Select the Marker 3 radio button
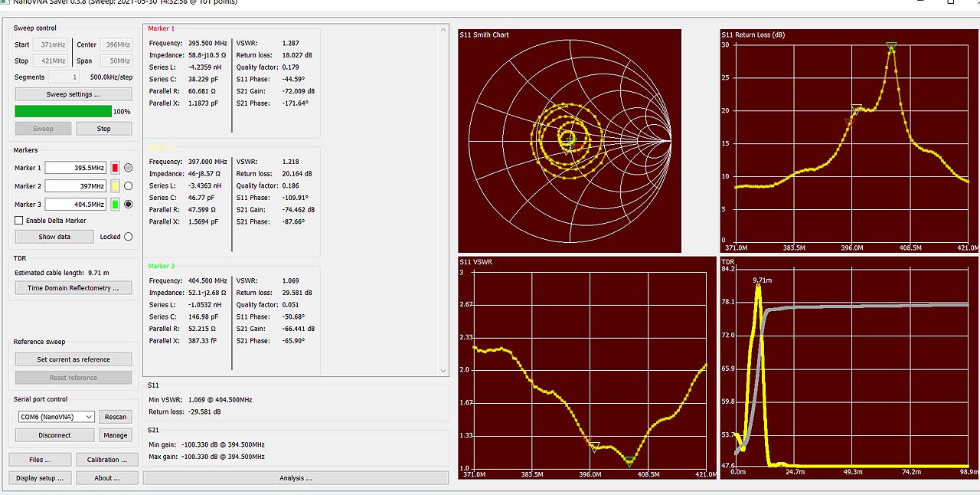Screen dimensions: 980x495 [128, 205]
